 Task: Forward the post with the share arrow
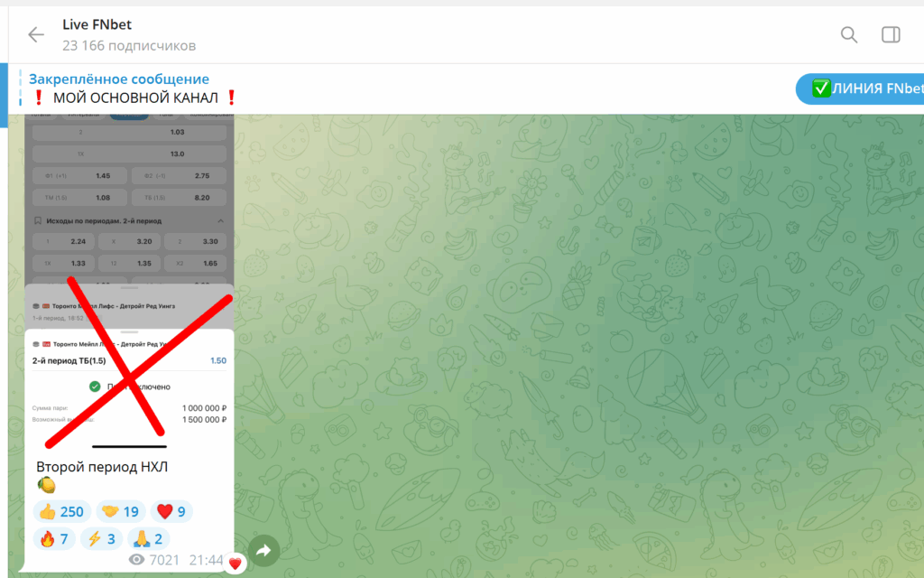[263, 550]
